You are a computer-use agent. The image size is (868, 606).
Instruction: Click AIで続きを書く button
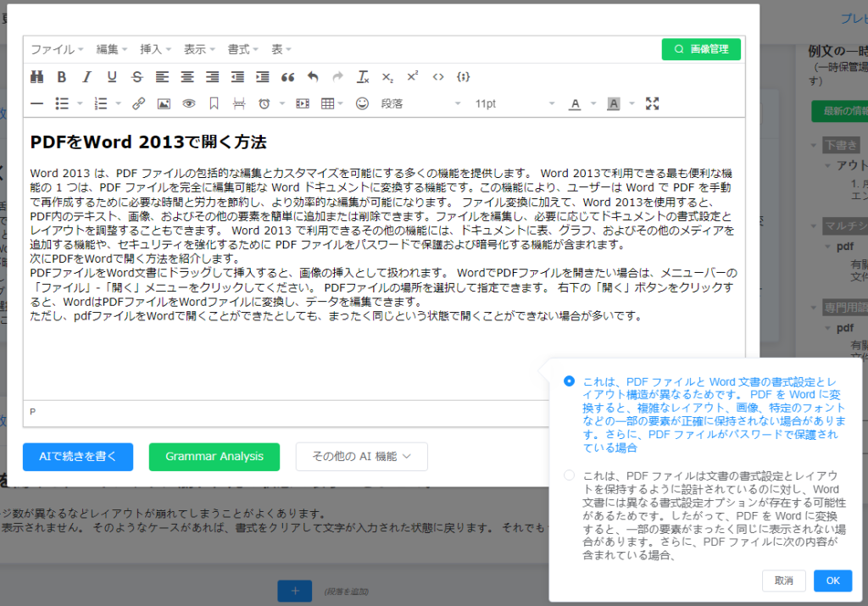tap(78, 457)
